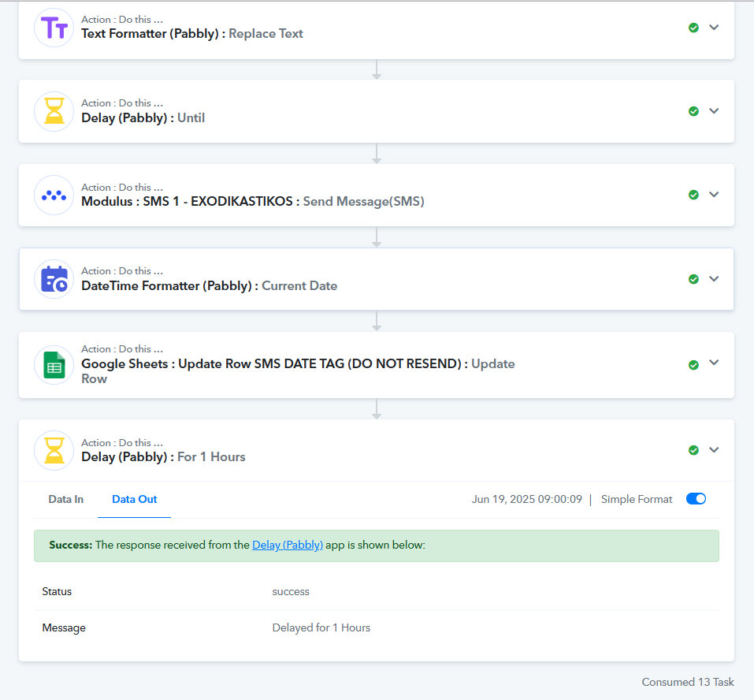Click the Simple Format label

pos(636,500)
